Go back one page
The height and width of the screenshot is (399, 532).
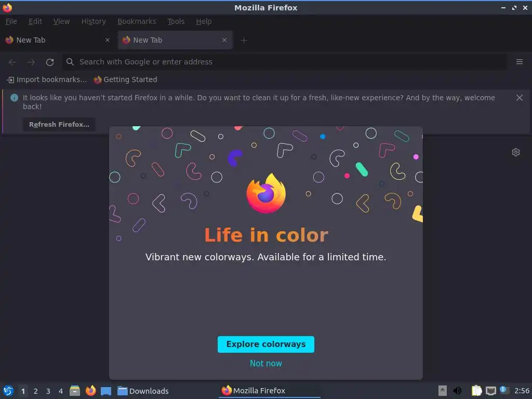click(x=12, y=62)
